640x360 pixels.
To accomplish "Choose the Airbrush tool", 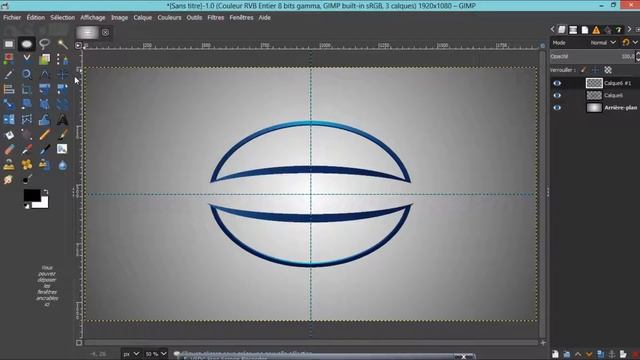I will point(27,150).
